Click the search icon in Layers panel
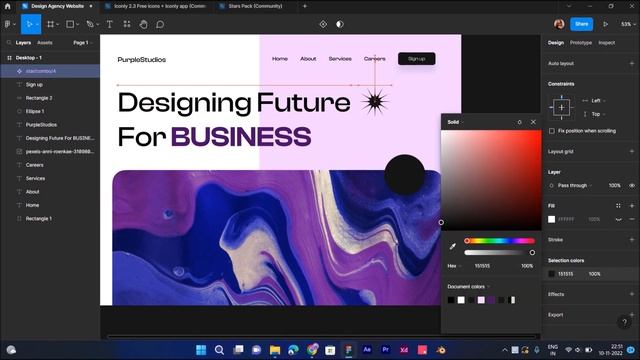The height and width of the screenshot is (360, 640). pos(9,42)
